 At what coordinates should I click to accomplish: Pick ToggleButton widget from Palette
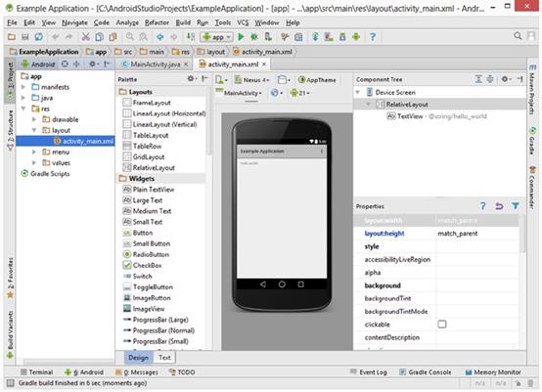[148, 287]
